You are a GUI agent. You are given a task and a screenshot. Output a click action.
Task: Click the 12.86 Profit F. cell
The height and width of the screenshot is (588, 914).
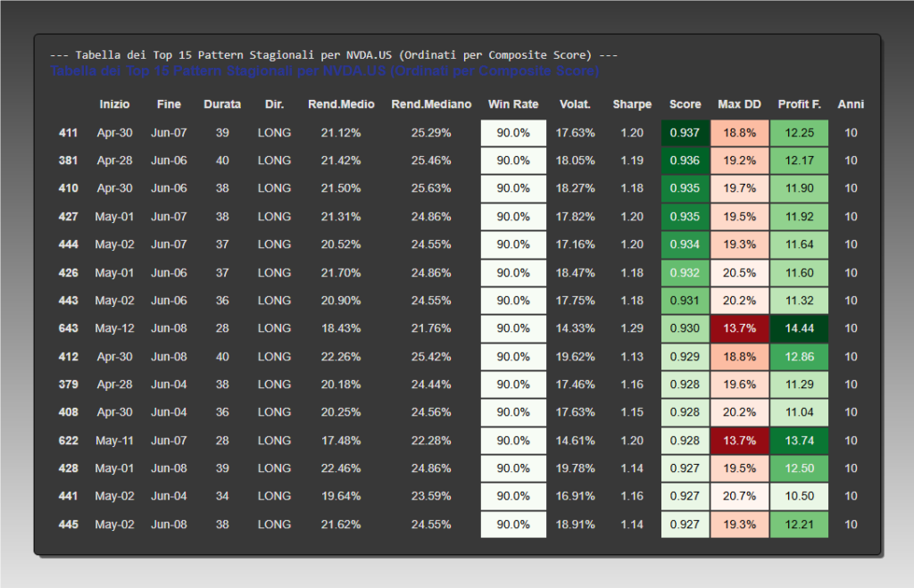[x=799, y=357]
